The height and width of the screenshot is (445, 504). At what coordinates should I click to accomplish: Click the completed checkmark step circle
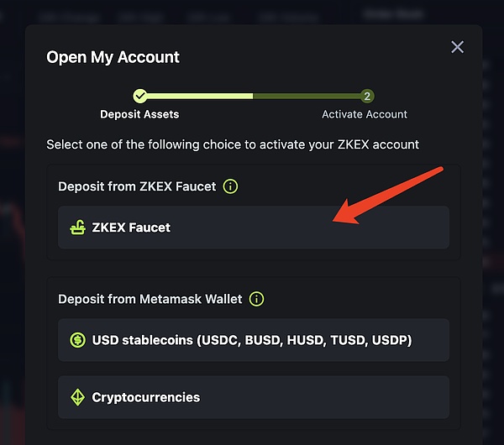coord(140,96)
